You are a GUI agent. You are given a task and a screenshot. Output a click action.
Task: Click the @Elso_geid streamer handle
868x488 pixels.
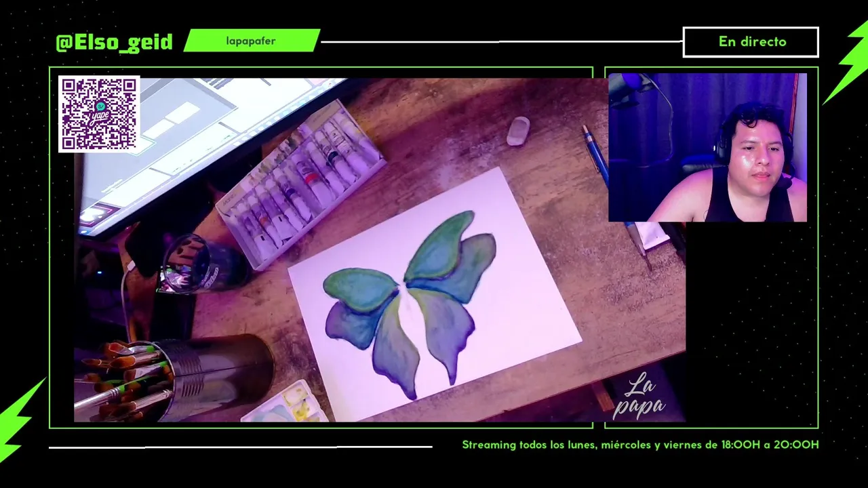[114, 42]
